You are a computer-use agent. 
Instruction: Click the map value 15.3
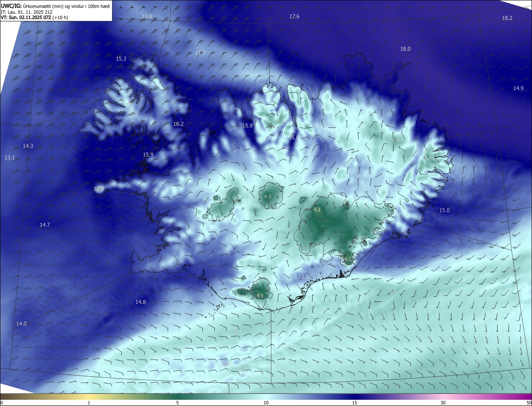121,59
